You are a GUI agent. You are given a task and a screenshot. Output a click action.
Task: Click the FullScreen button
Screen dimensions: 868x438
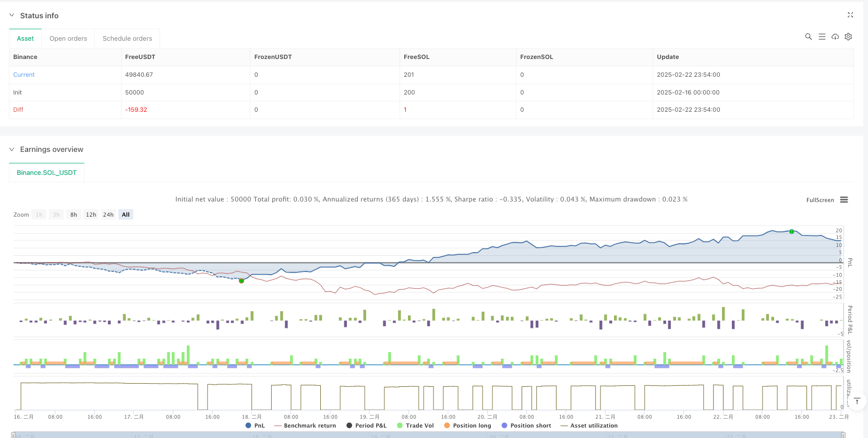pos(820,200)
